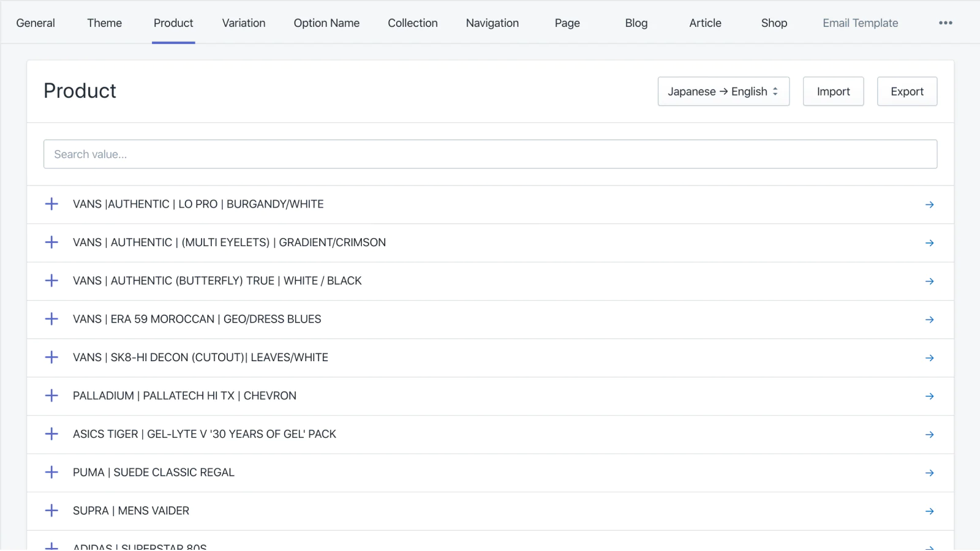This screenshot has height=551, width=980.
Task: Open arrow for VANS Authentic Butterfly row
Action: (x=929, y=281)
